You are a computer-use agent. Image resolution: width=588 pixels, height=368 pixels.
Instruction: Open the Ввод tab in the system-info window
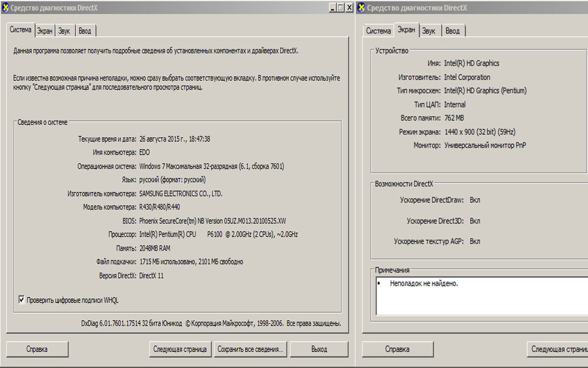tap(85, 31)
